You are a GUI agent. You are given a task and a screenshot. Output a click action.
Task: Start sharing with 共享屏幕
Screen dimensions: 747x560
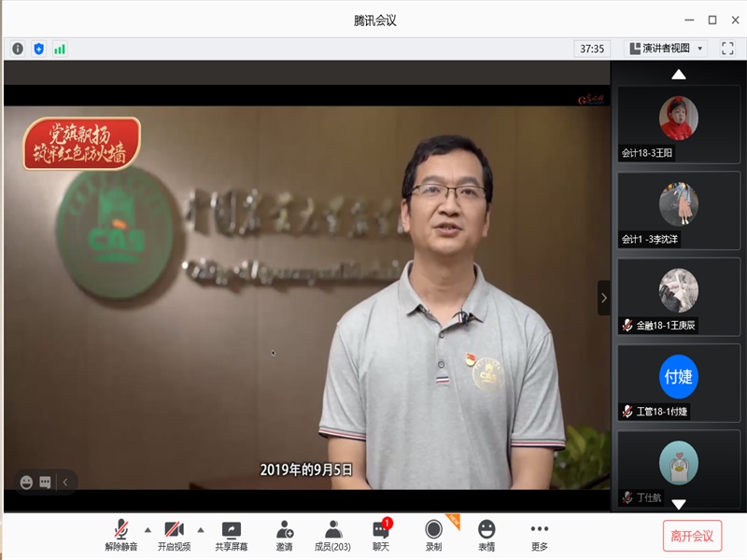232,535
